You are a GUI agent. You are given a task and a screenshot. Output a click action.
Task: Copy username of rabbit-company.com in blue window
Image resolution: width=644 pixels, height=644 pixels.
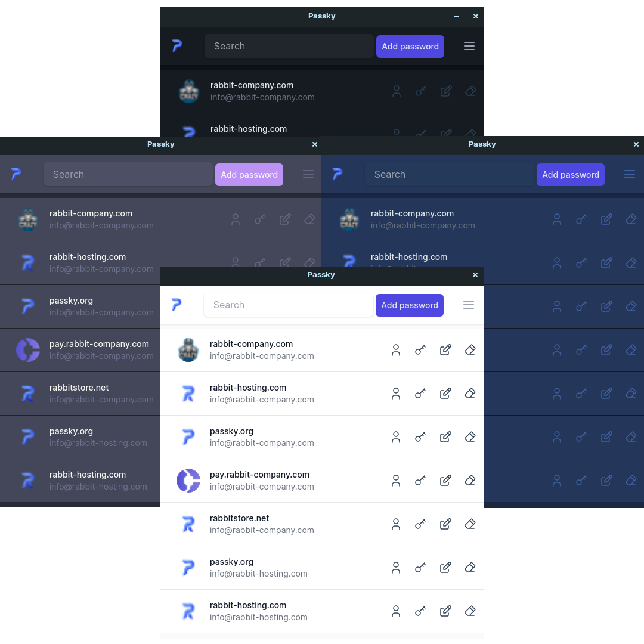pyautogui.click(x=557, y=219)
